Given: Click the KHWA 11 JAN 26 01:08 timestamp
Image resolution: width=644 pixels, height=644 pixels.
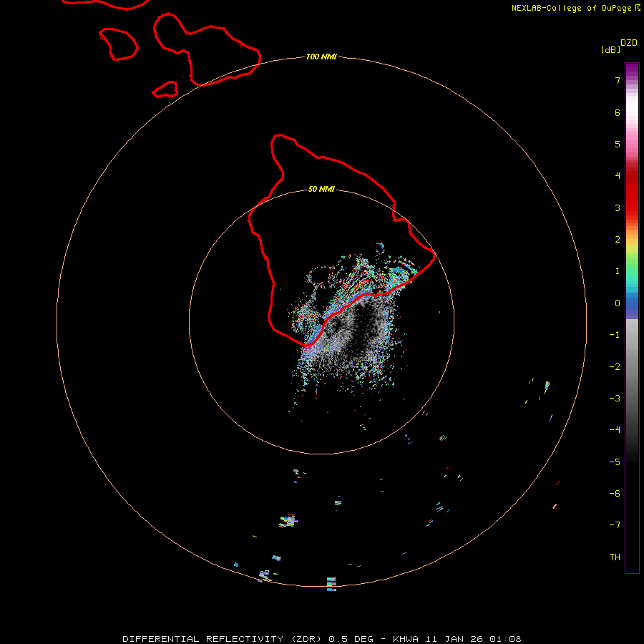Looking at the screenshot, I should (x=457, y=639).
